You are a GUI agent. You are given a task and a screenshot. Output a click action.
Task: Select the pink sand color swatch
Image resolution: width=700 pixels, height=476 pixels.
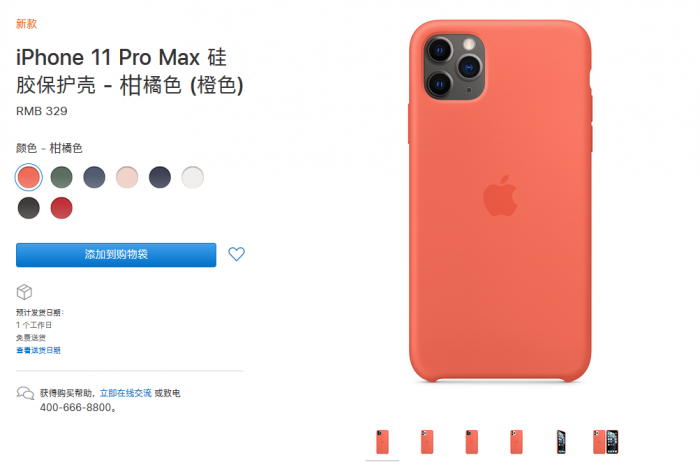(x=127, y=177)
